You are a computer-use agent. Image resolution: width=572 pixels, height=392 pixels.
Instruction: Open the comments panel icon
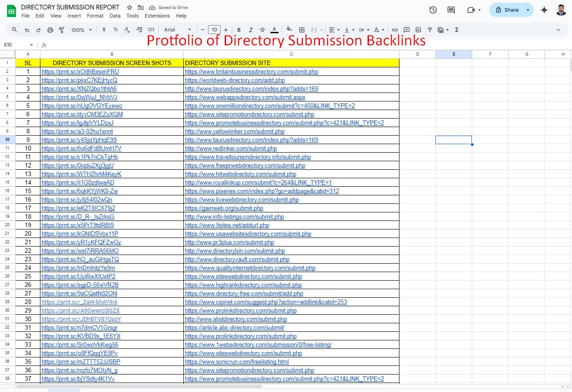(451, 10)
